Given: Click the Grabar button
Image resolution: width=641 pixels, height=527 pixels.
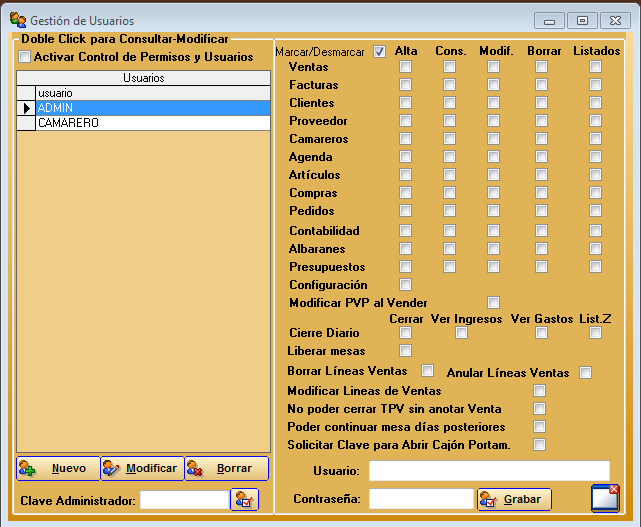Looking at the screenshot, I should (514, 499).
